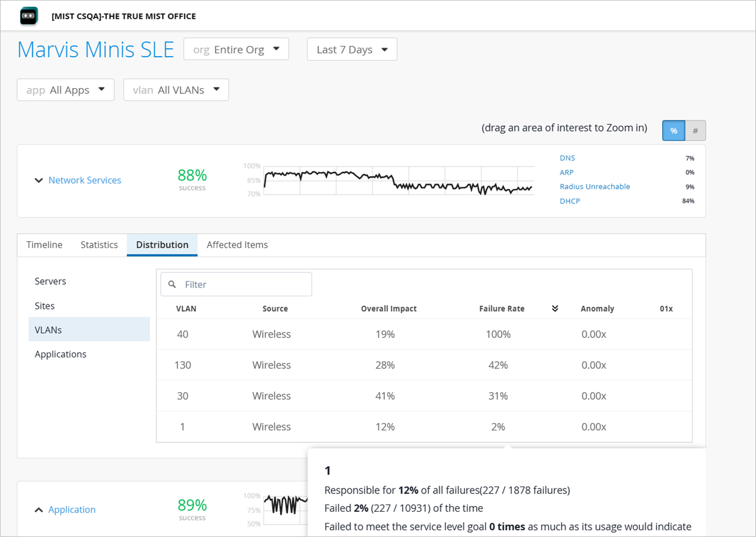The height and width of the screenshot is (537, 756).
Task: Switch display to percentage mode
Action: coord(674,130)
